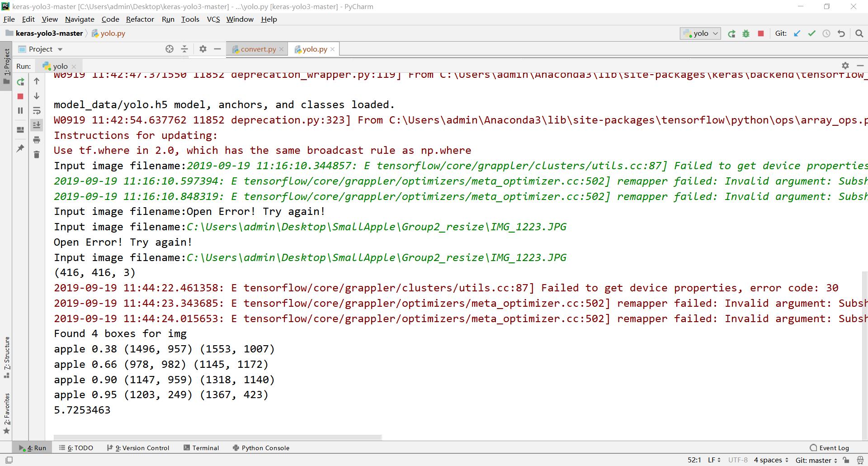Screen dimensions: 868x466
Task: Update project via the blue Git arrow
Action: click(797, 33)
